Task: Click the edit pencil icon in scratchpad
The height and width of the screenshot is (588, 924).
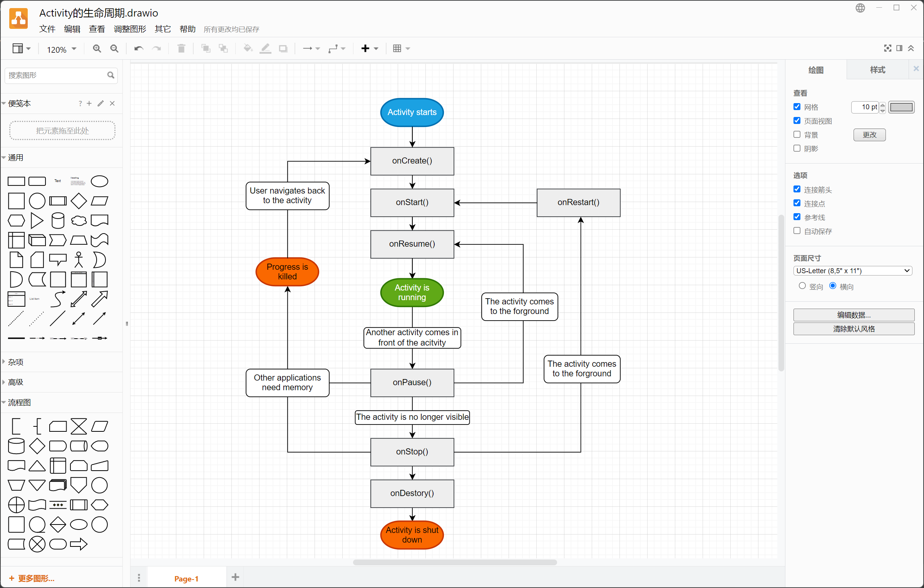Action: pos(100,104)
